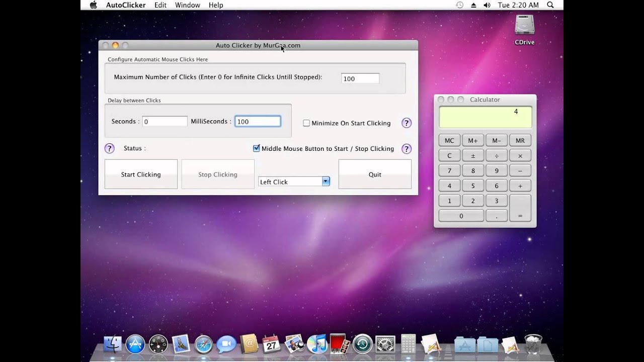Image resolution: width=644 pixels, height=362 pixels.
Task: Open the Edit menu
Action: point(160,5)
